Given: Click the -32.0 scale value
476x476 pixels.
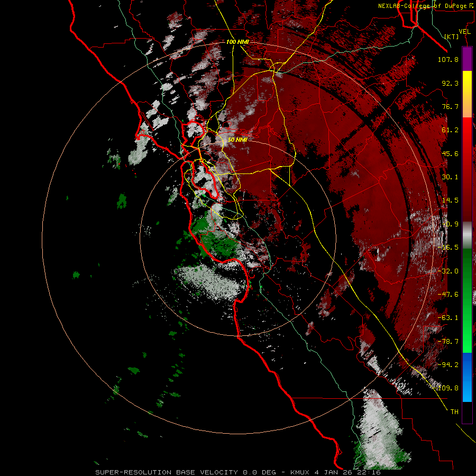Looking at the screenshot, I should [x=448, y=271].
